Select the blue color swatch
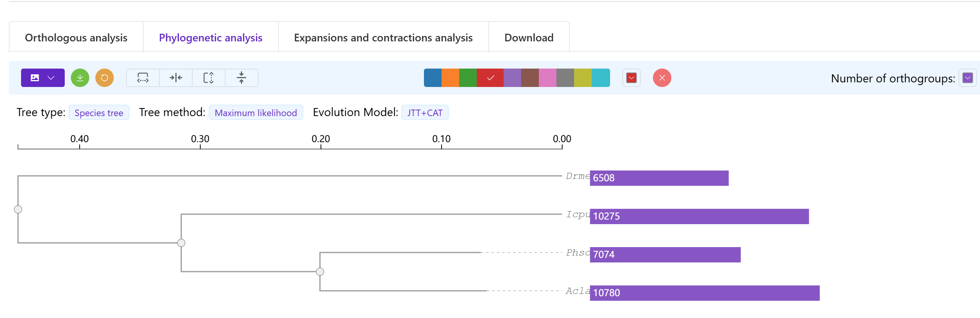 tap(433, 78)
